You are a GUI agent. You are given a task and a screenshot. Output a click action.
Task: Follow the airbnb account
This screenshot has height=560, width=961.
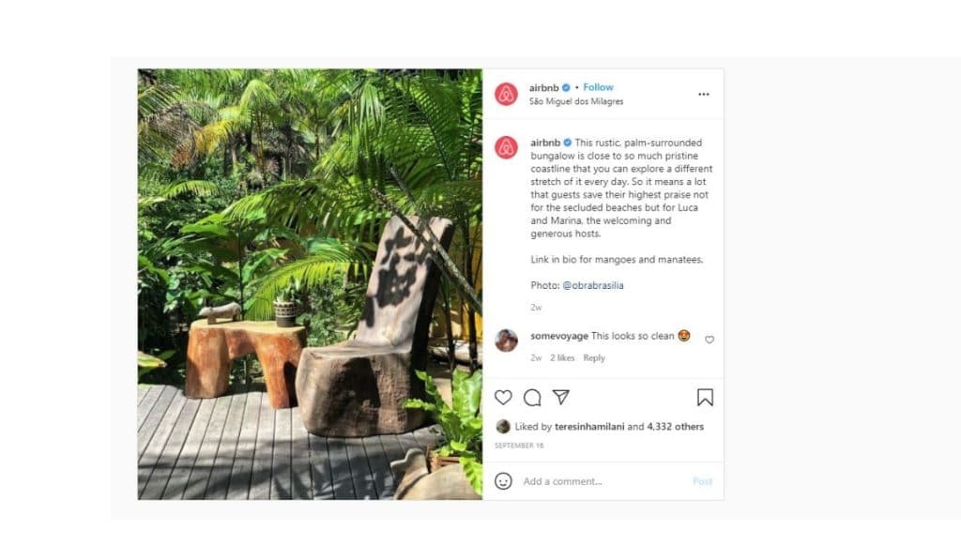(x=598, y=87)
